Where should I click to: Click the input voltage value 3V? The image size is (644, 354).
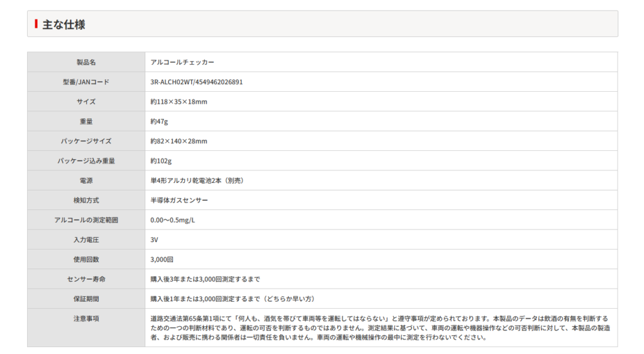click(x=154, y=240)
